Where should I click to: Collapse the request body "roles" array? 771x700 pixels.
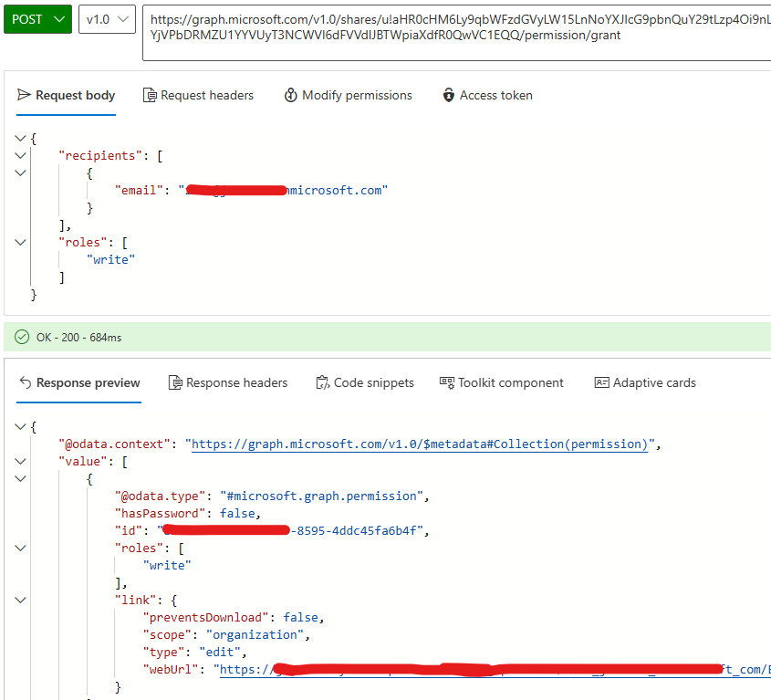[x=20, y=242]
